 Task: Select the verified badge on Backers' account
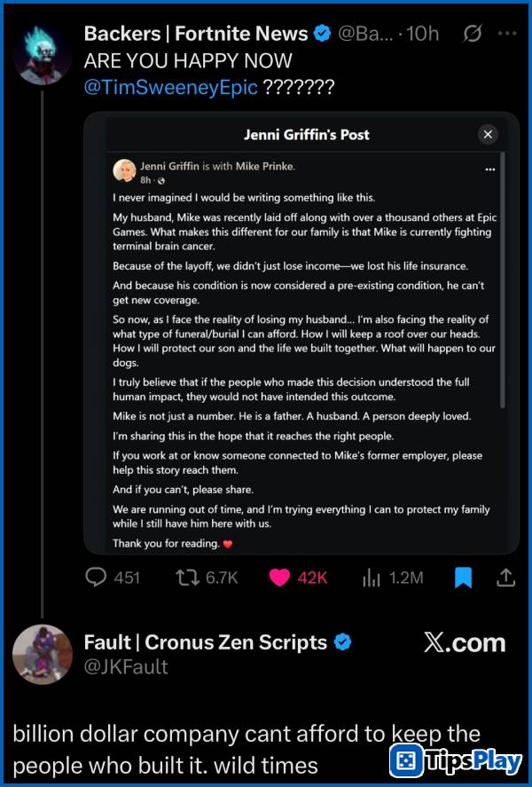[321, 34]
